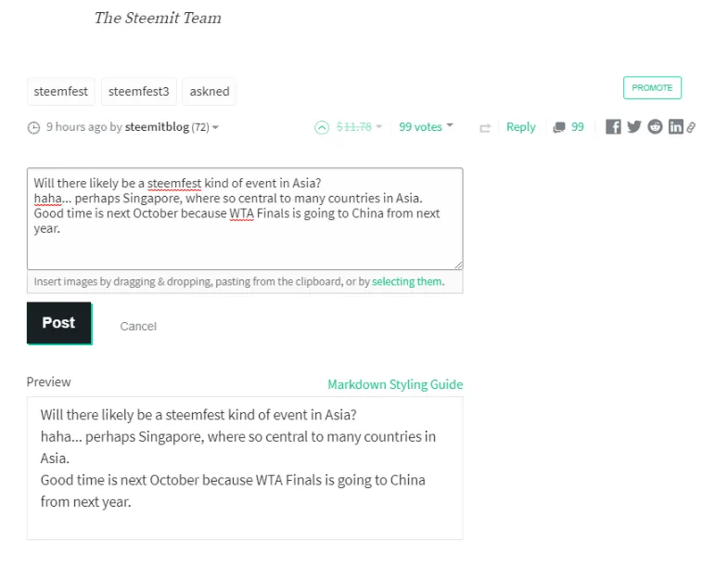Open steemitblog author dropdown arrow
This screenshot has width=728, height=568.
(x=215, y=127)
